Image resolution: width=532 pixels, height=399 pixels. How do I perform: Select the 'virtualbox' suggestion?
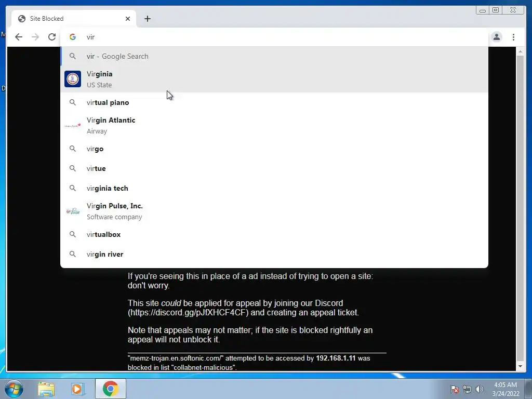tap(274, 234)
